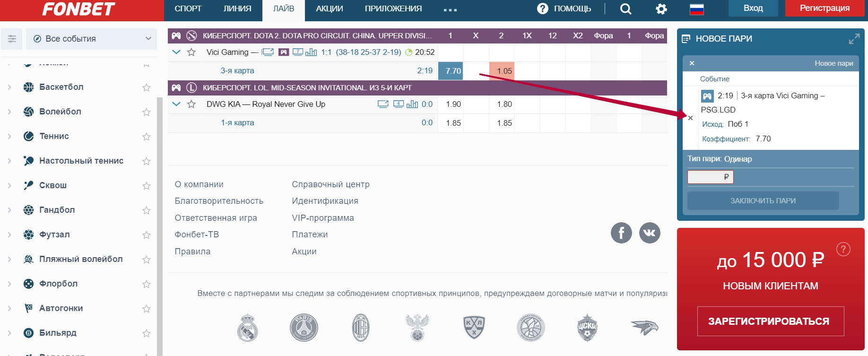Collapse the Vici Gaming match chevron
Image resolution: width=868 pixels, height=356 pixels.
176,52
